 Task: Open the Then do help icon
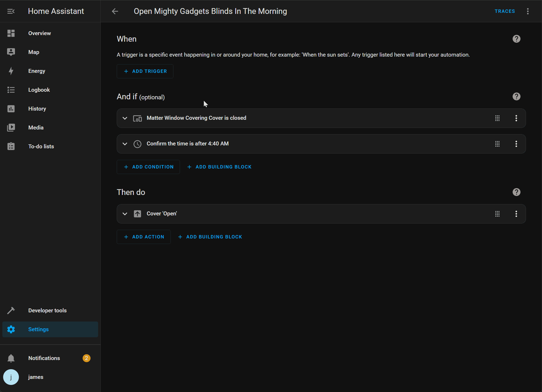pos(516,192)
